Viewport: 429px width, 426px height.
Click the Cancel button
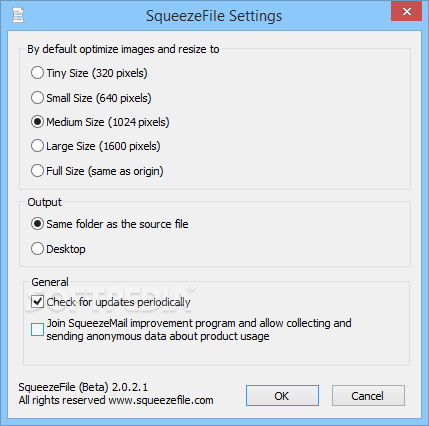(368, 396)
